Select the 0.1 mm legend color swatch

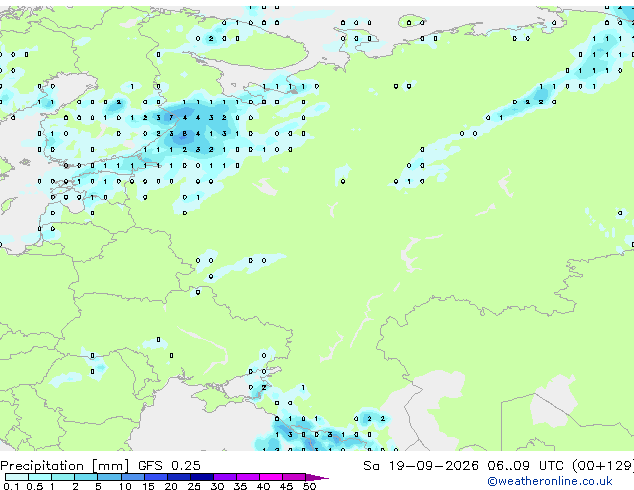(x=17, y=477)
